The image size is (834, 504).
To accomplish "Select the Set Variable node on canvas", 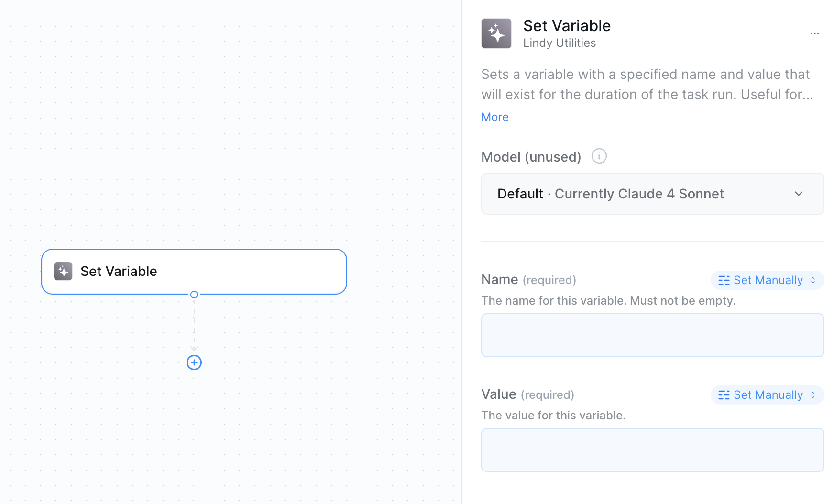I will 194,272.
